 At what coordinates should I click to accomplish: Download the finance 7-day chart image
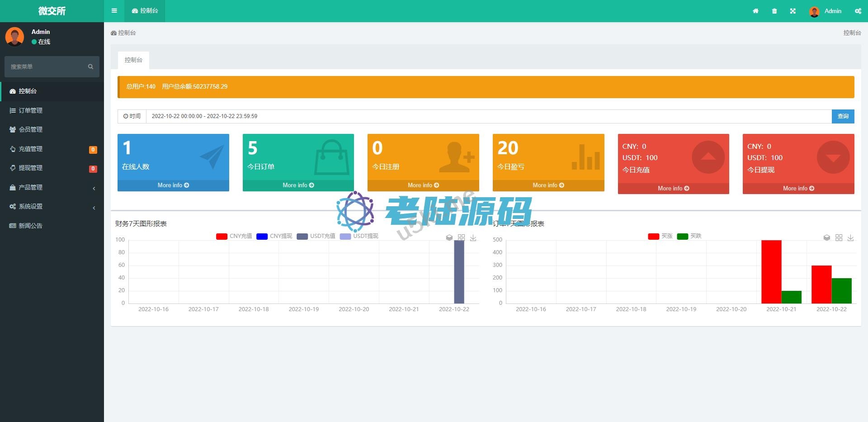click(x=473, y=237)
